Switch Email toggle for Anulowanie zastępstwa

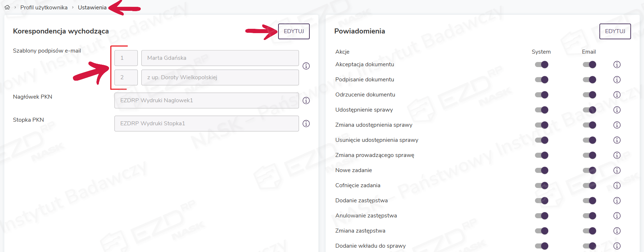tap(589, 216)
